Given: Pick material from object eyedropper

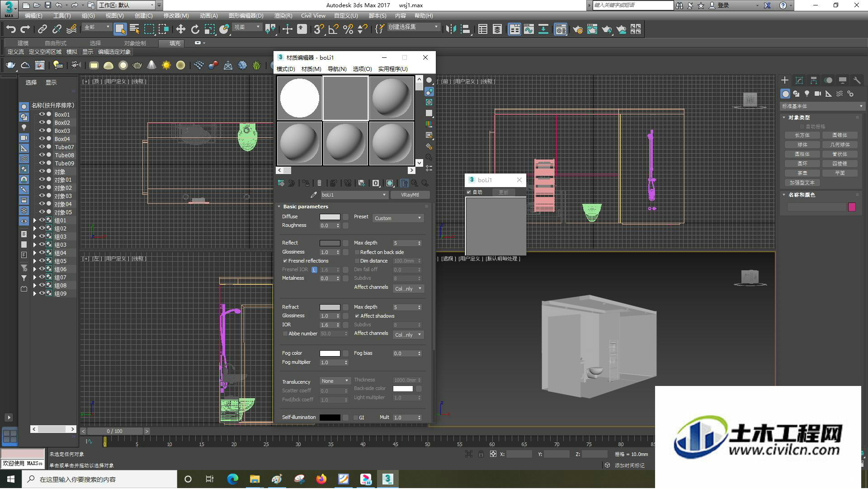Looking at the screenshot, I should (x=313, y=195).
